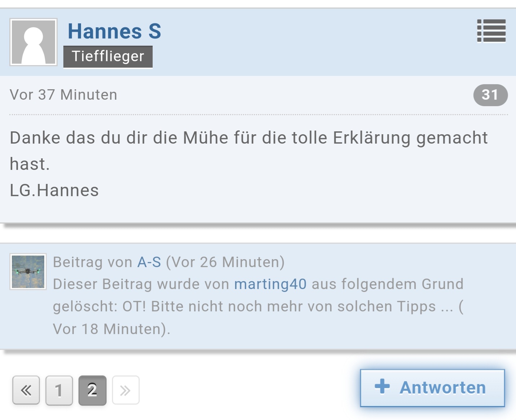Click the Tiefflieger rank badge
The height and width of the screenshot is (420, 516).
108,57
